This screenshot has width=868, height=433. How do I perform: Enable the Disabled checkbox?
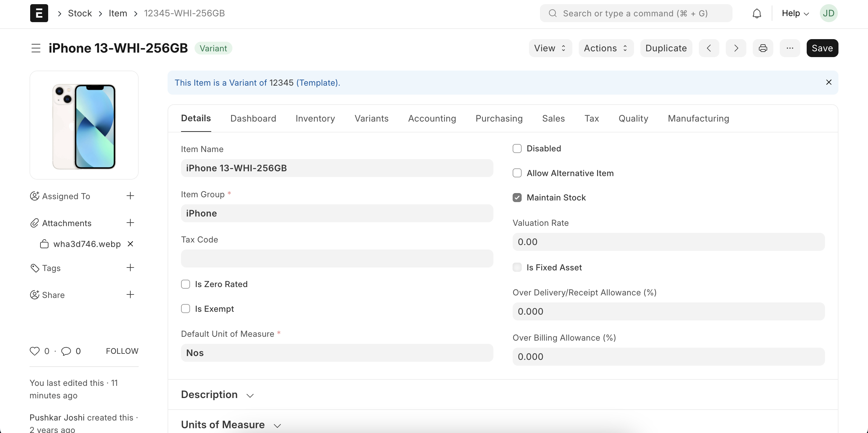point(517,149)
